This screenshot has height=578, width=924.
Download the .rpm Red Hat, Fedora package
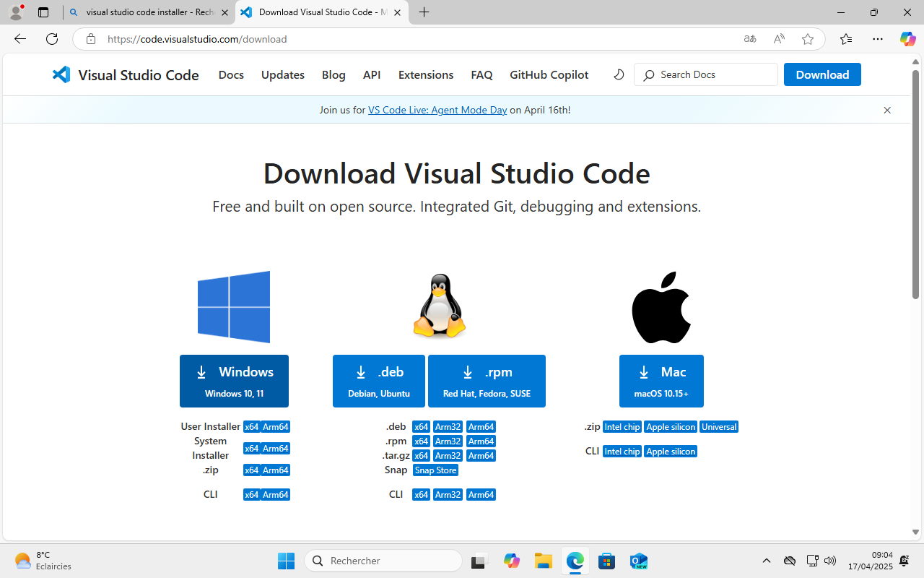coord(487,381)
